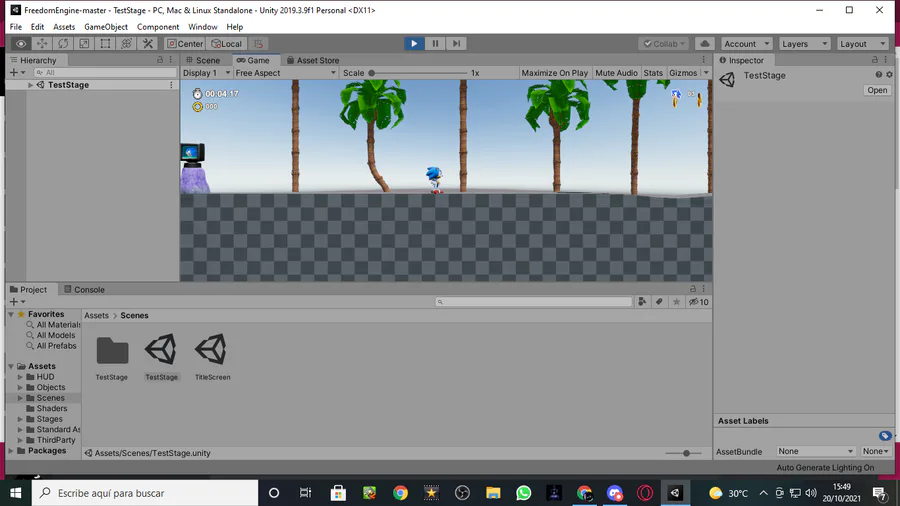Screen dimensions: 900x506
Task: Open the GameObject menu
Action: pos(106,27)
